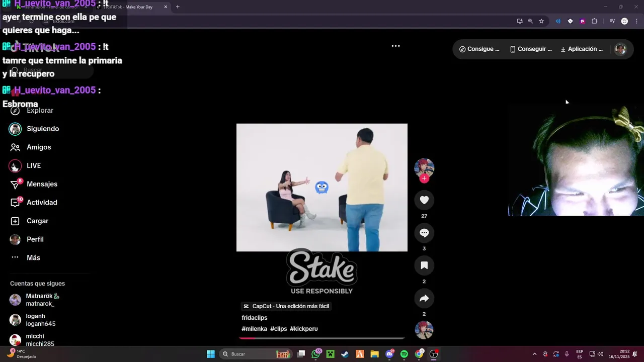
Task: Open the Windows Start menu
Action: coord(211,354)
